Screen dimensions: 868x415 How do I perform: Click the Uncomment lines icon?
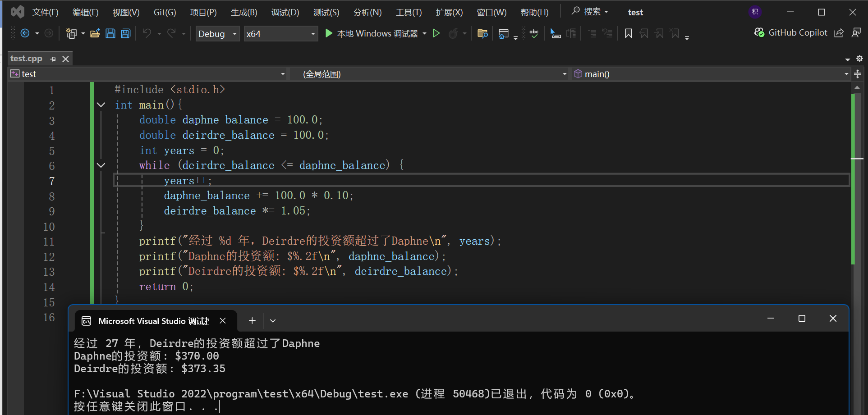pos(607,33)
